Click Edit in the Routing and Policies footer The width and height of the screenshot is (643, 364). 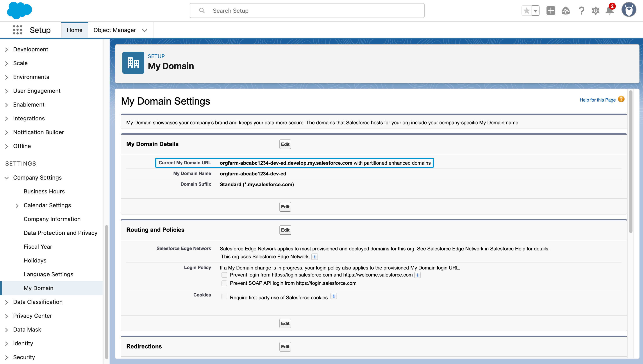pos(285,323)
